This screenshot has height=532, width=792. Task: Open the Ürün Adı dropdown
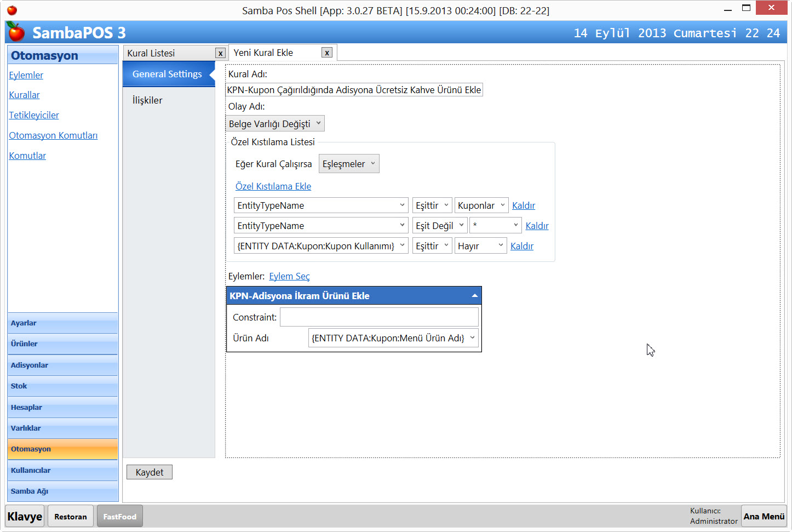coord(393,338)
